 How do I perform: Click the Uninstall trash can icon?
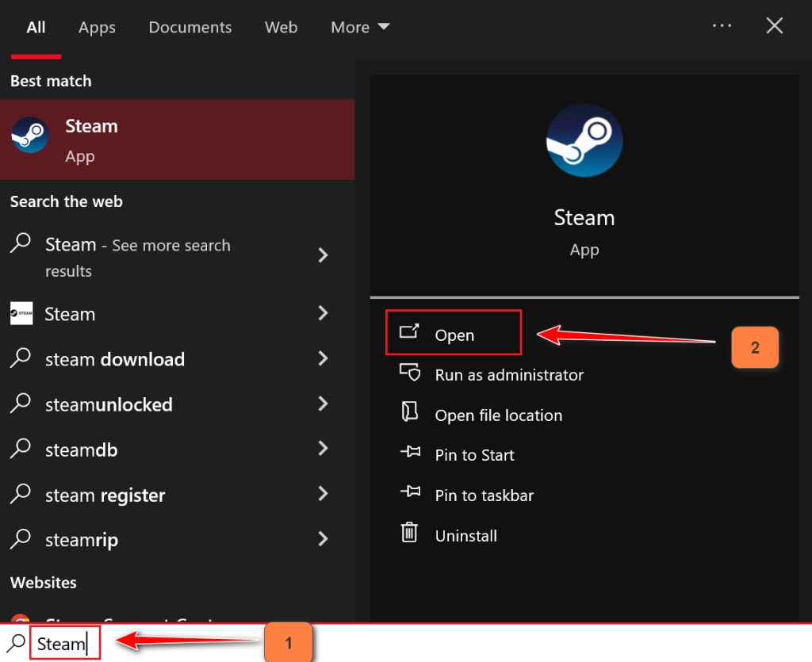[x=409, y=533]
